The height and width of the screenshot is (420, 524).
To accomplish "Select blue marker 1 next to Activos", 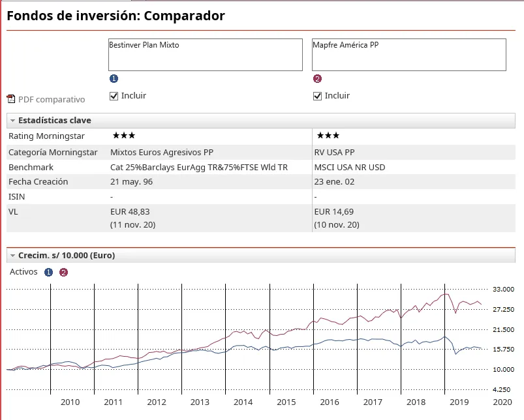I will click(x=49, y=273).
